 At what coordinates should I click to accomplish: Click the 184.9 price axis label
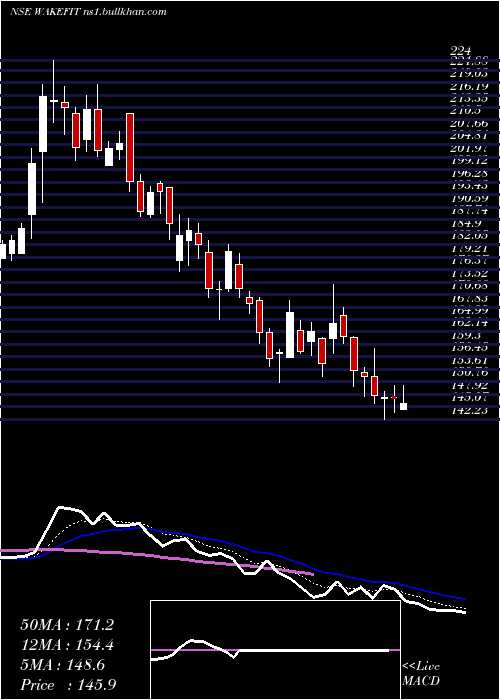[466, 223]
